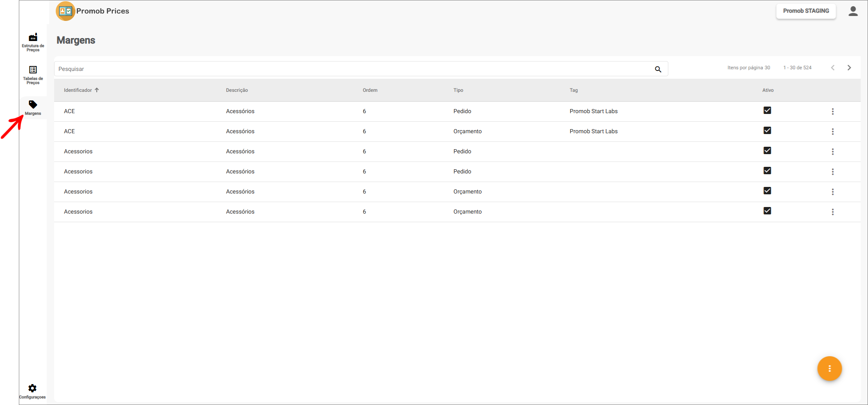Toggle Ativo checkbox for ACE Orçamento row
The width and height of the screenshot is (868, 405).
pos(767,131)
